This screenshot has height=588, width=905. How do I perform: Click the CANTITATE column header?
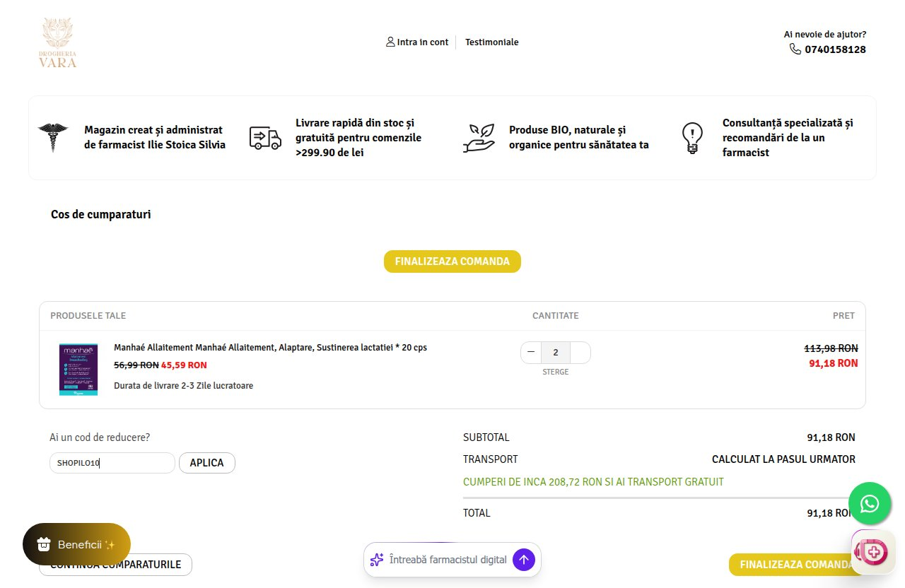556,316
